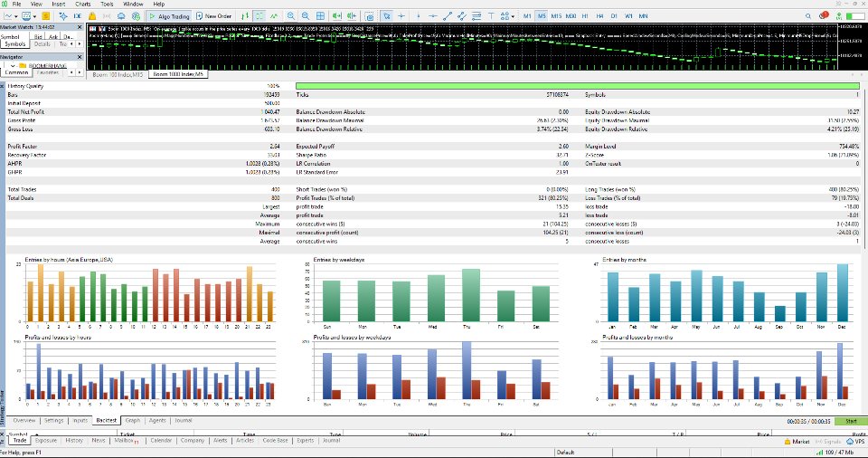Collapse the BOOMERHANG tree folder

coord(12,65)
